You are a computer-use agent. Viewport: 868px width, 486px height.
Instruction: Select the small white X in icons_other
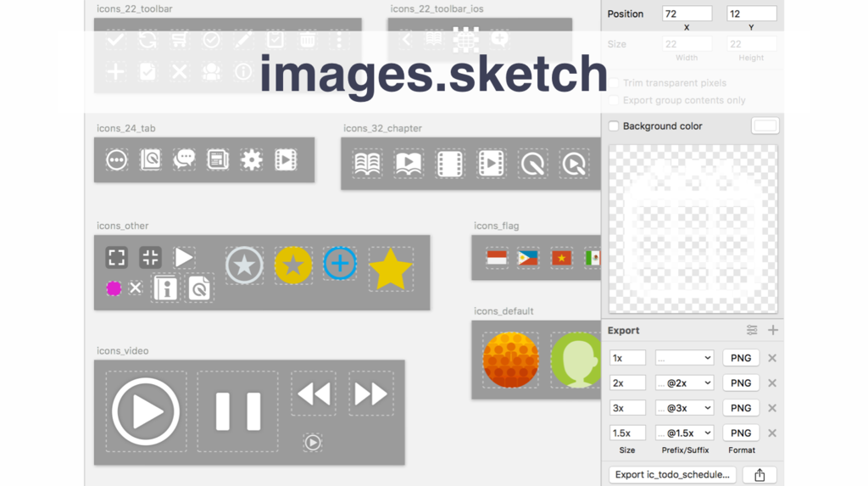point(135,288)
